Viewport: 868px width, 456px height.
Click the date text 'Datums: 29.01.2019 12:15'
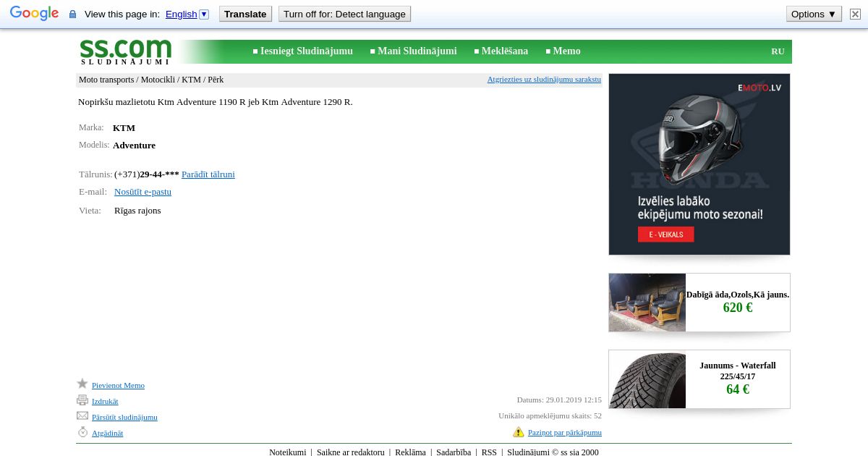(559, 400)
